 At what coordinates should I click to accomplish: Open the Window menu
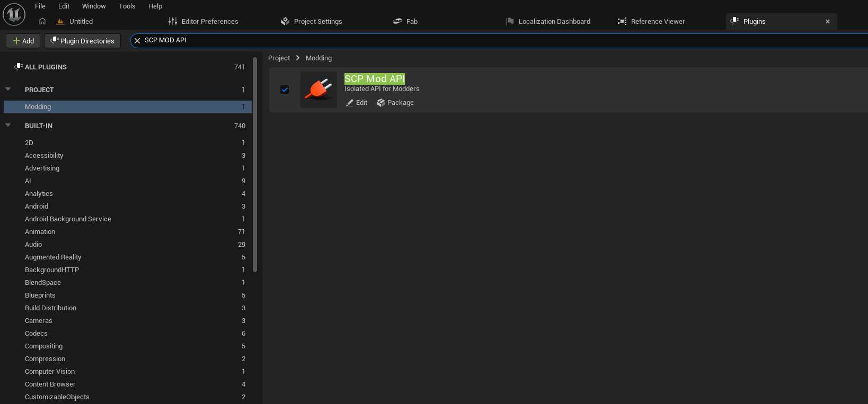click(94, 6)
